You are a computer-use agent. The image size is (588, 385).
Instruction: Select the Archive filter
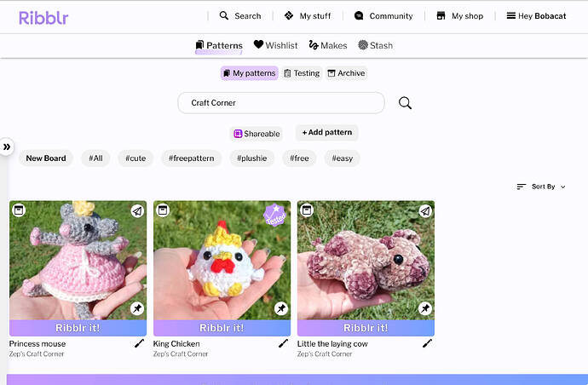point(346,73)
